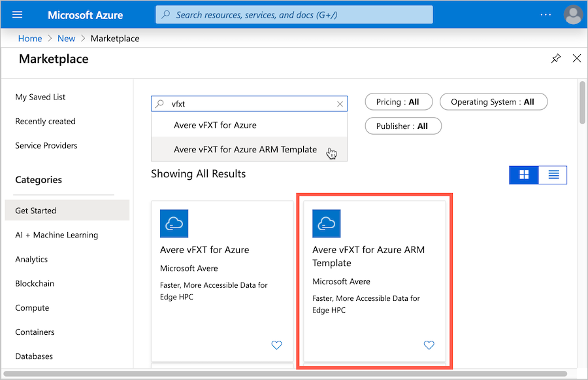Open My Saved List
The image size is (588, 380).
tap(39, 96)
